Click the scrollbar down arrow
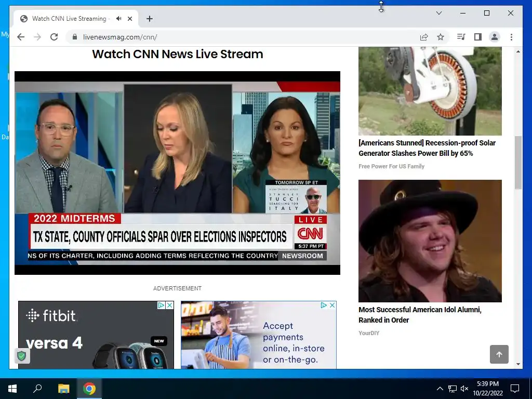Viewport: 532px width, 399px height. pyautogui.click(x=518, y=364)
